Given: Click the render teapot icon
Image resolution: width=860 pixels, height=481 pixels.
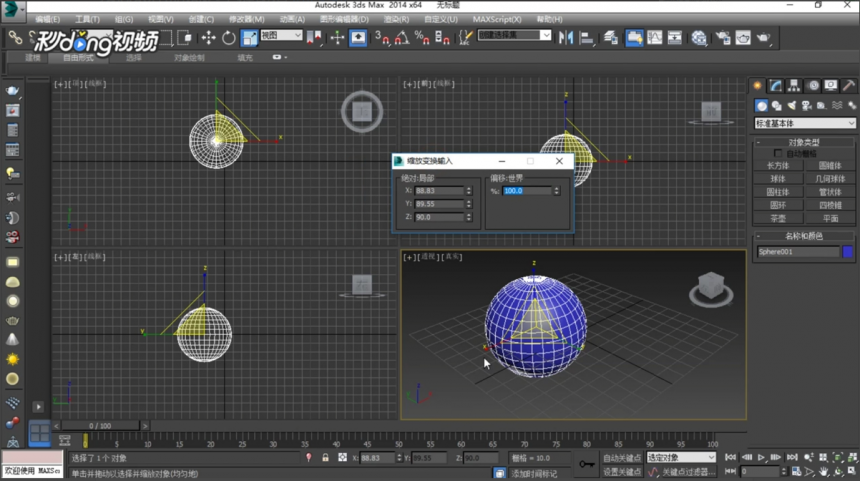Looking at the screenshot, I should (x=763, y=38).
